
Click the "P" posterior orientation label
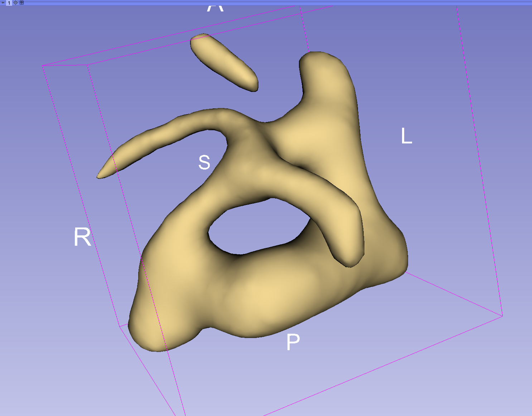tap(293, 342)
